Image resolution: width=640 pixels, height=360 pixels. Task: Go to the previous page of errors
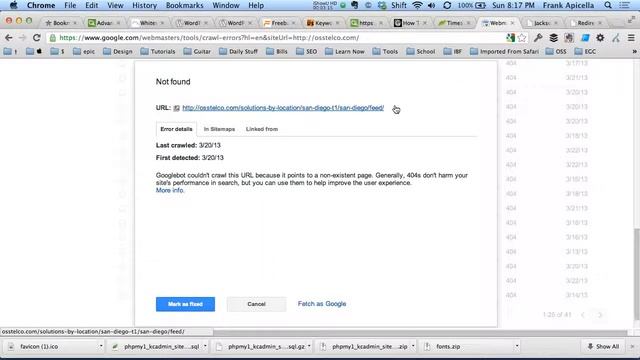click(x=583, y=315)
